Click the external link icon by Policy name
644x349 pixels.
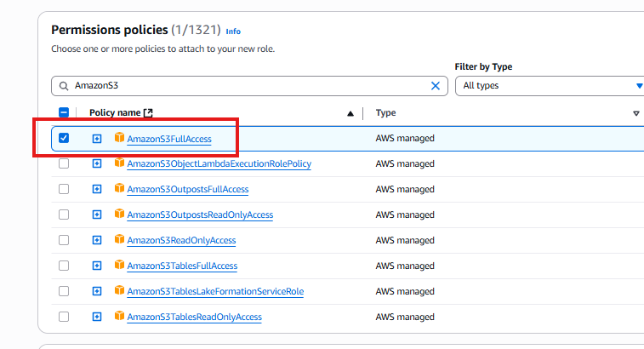pyautogui.click(x=148, y=112)
